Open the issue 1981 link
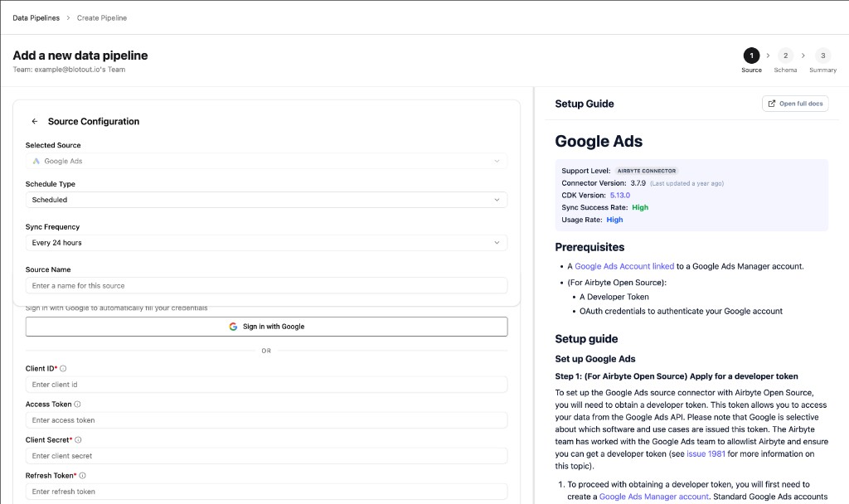This screenshot has height=504, width=849. [x=706, y=453]
